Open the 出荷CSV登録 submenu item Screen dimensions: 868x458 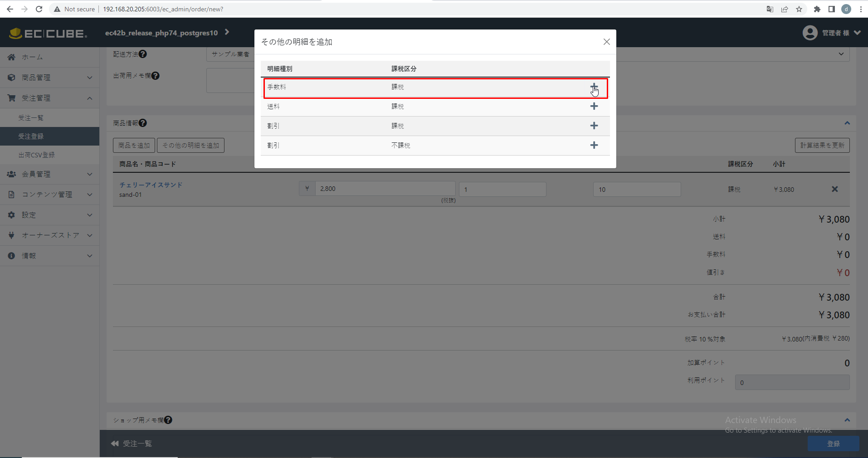(x=49, y=155)
